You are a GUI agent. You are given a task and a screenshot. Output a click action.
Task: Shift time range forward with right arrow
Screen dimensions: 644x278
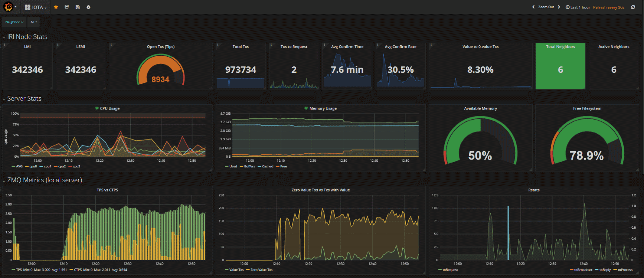[559, 7]
